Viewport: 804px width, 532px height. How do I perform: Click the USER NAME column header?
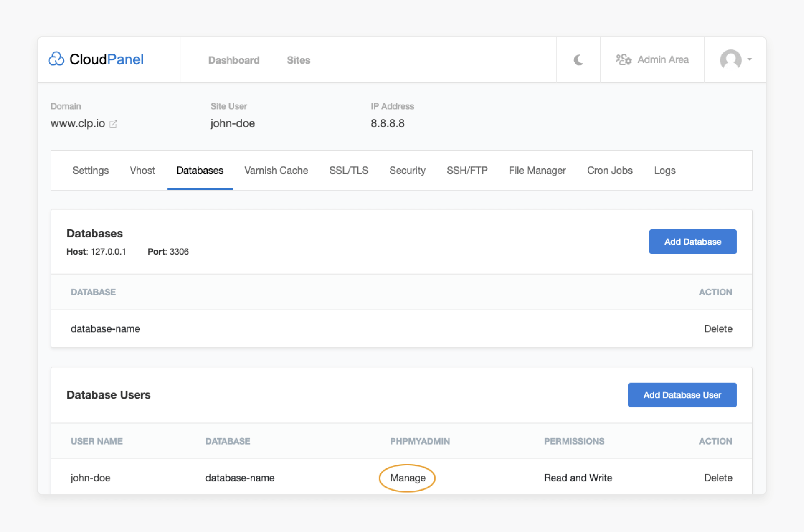(96, 441)
